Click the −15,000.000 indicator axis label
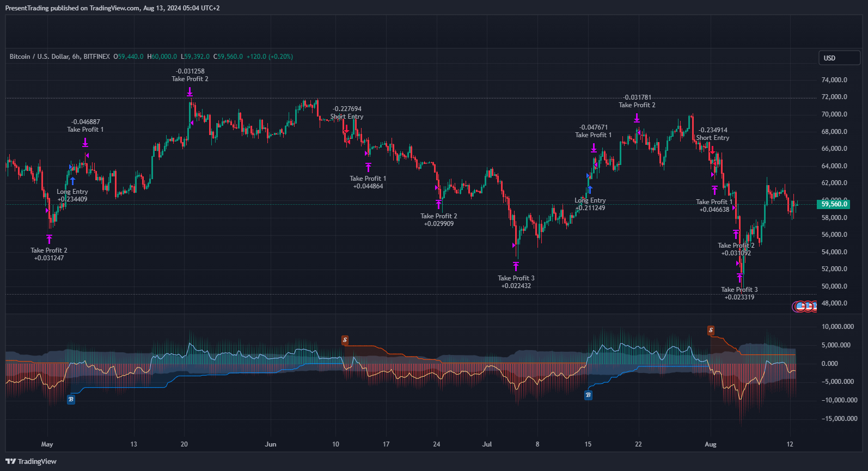The image size is (868, 471). coord(840,419)
